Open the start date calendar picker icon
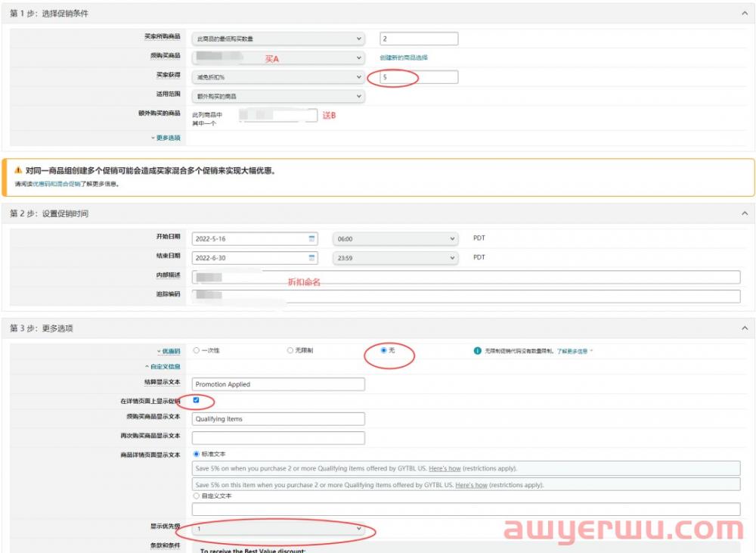This screenshot has width=756, height=553. [311, 238]
